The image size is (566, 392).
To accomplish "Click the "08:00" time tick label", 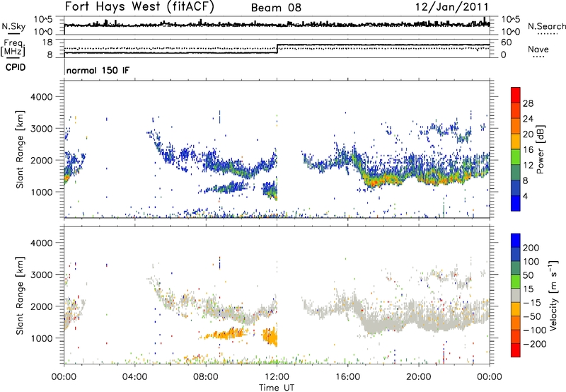I will (x=206, y=377).
